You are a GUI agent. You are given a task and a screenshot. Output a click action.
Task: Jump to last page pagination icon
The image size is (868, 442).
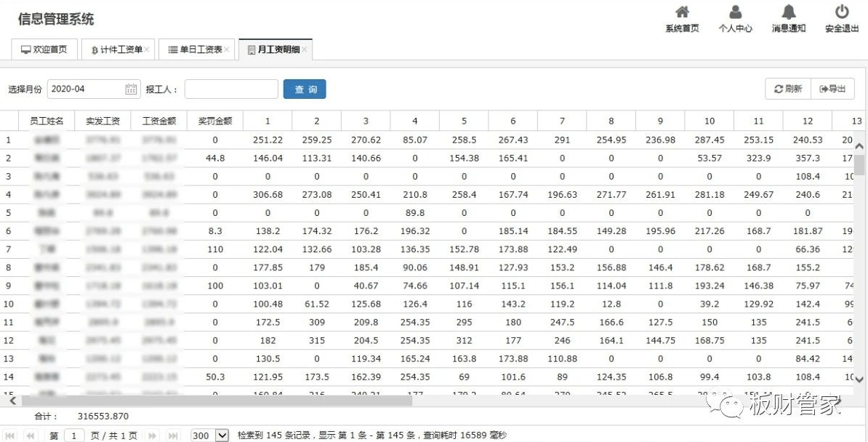click(x=172, y=435)
